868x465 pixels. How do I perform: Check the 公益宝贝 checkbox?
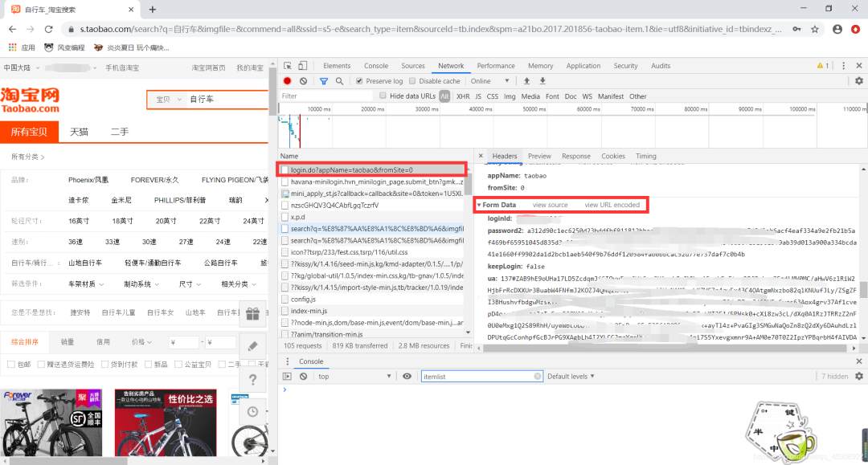click(178, 365)
